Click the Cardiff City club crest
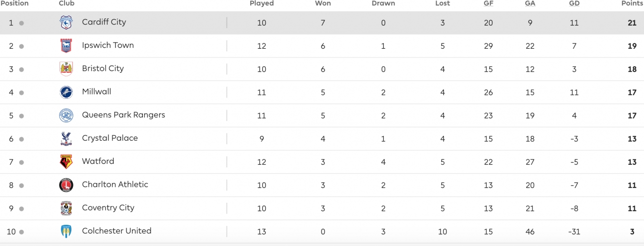The image size is (644, 246). pos(66,23)
